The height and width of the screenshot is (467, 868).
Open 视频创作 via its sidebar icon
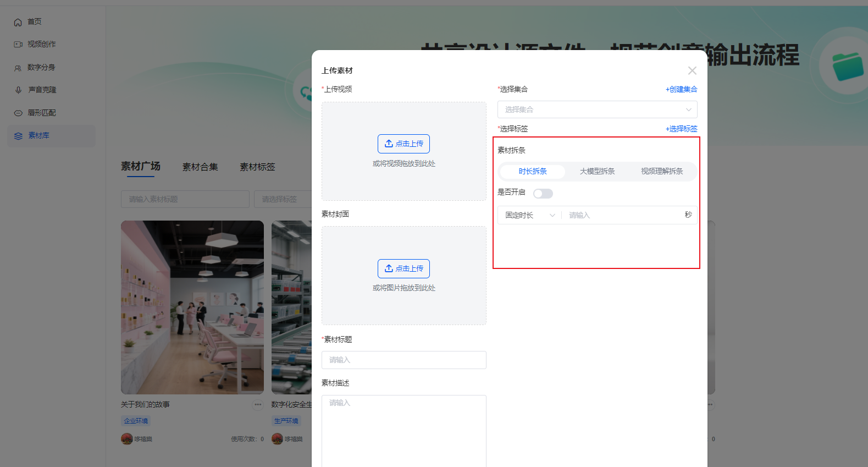tap(18, 45)
